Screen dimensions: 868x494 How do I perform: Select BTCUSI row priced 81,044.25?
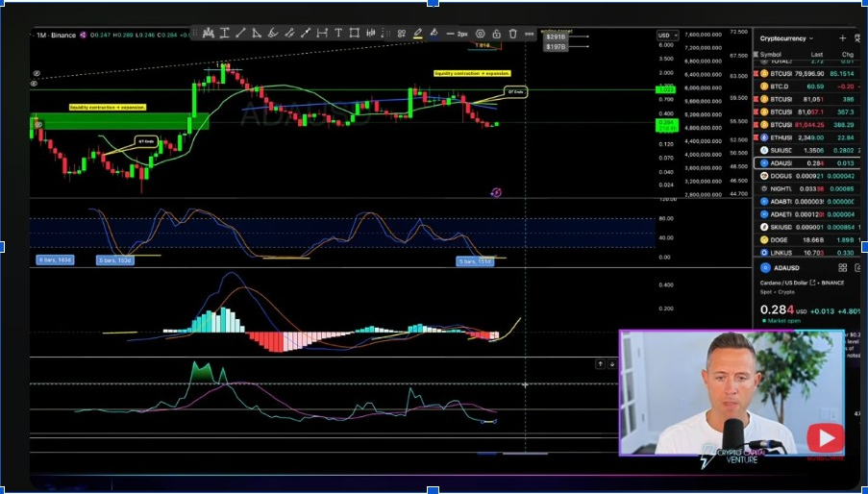point(808,125)
